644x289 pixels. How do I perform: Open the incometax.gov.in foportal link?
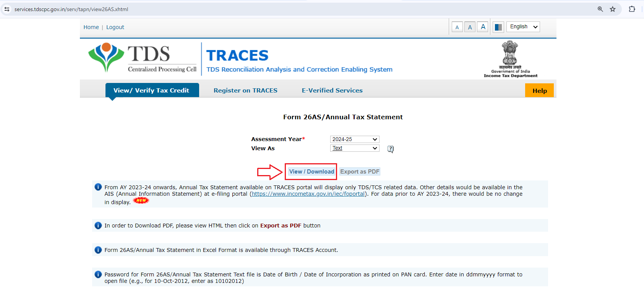pos(308,194)
